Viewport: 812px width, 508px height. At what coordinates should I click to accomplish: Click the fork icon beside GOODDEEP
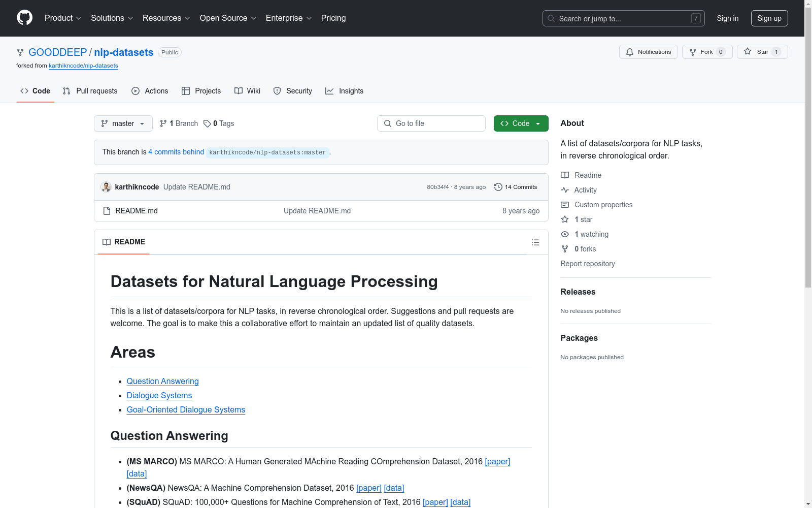[20, 52]
